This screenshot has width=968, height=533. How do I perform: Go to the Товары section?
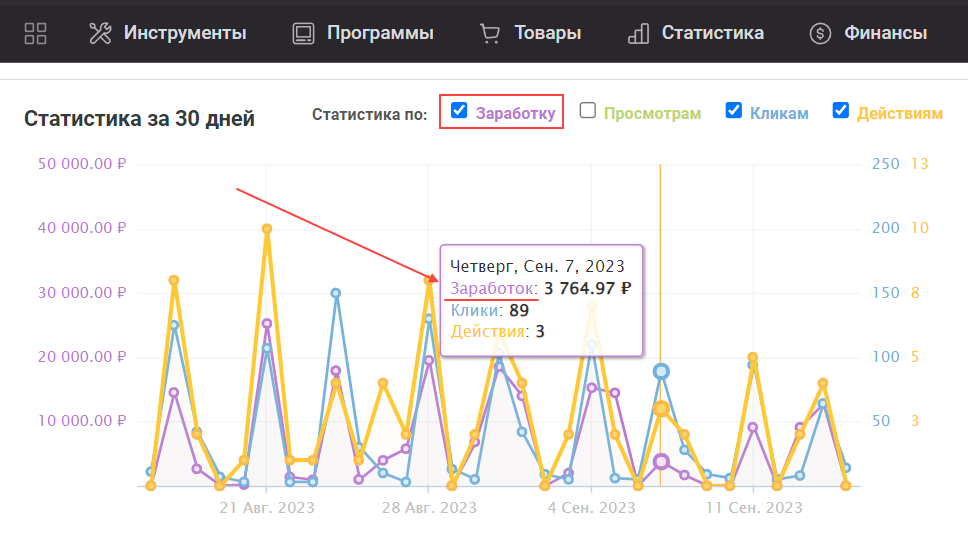(547, 33)
